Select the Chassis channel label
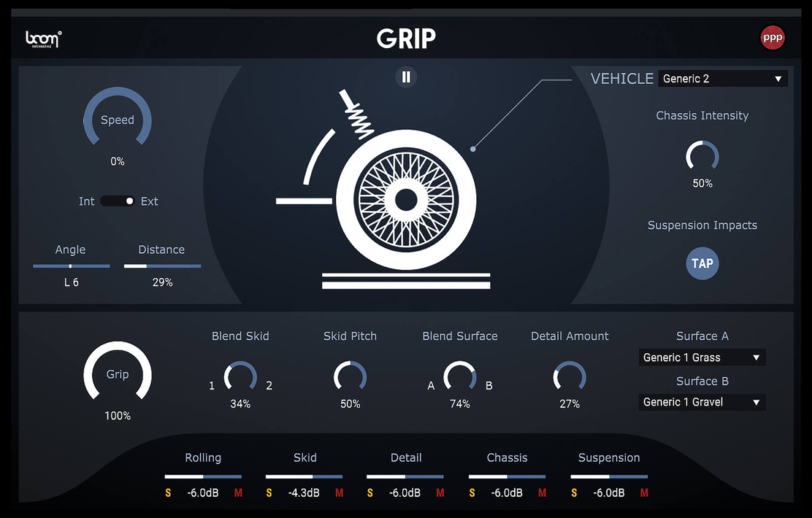This screenshot has height=518, width=812. coord(507,457)
